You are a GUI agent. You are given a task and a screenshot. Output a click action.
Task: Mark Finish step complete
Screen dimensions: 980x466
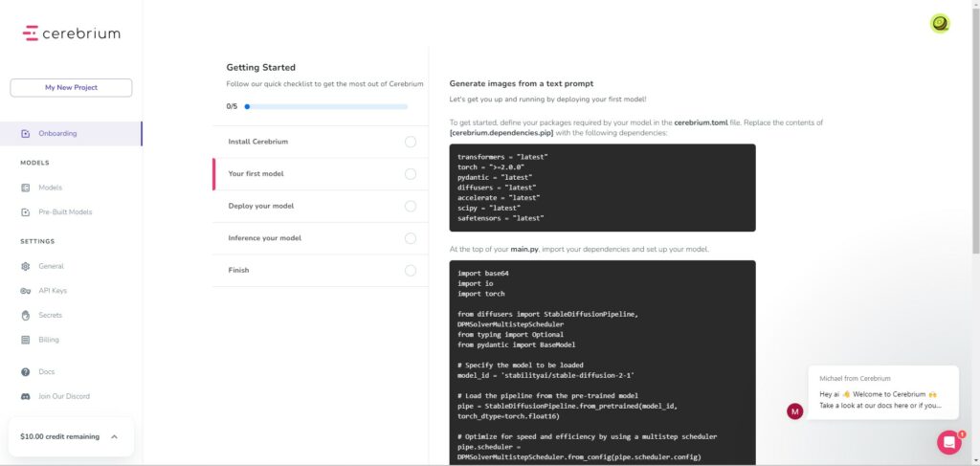point(410,271)
